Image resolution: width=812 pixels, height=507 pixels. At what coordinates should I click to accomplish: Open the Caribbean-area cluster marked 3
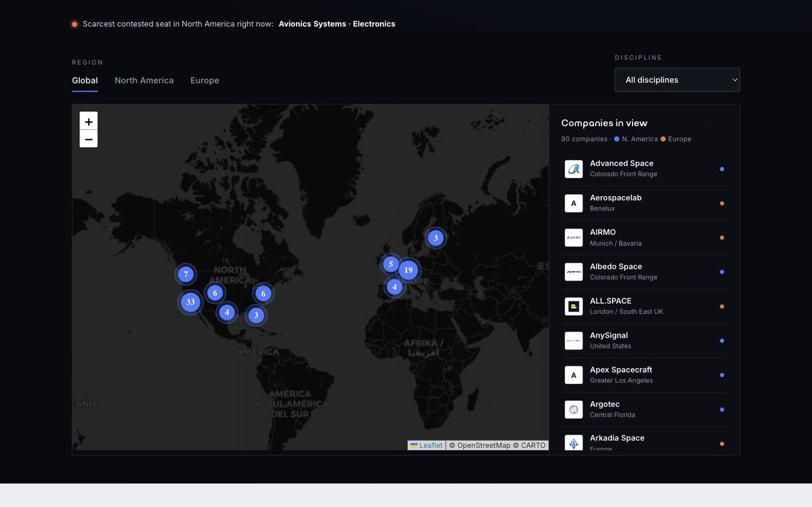coord(256,315)
